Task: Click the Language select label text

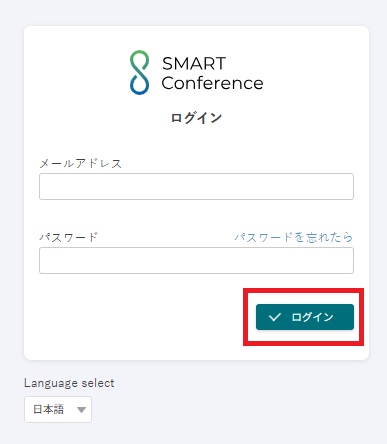Action: (69, 383)
